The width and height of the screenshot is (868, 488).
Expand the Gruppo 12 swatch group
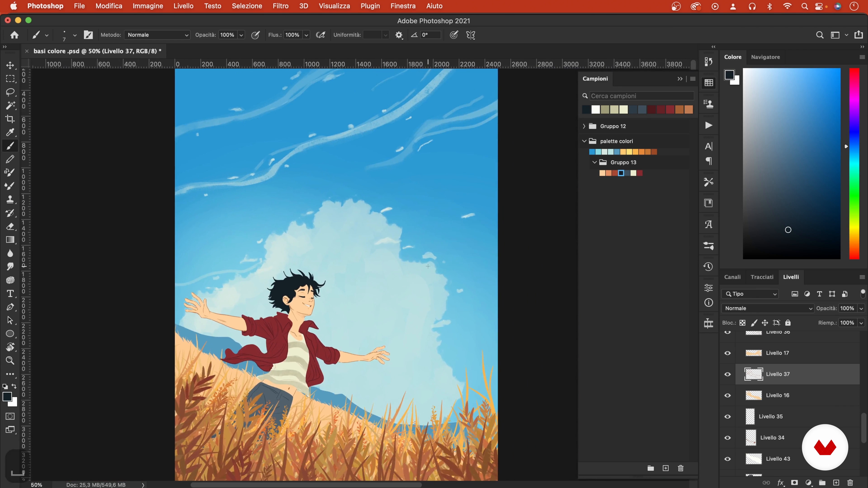pyautogui.click(x=584, y=126)
